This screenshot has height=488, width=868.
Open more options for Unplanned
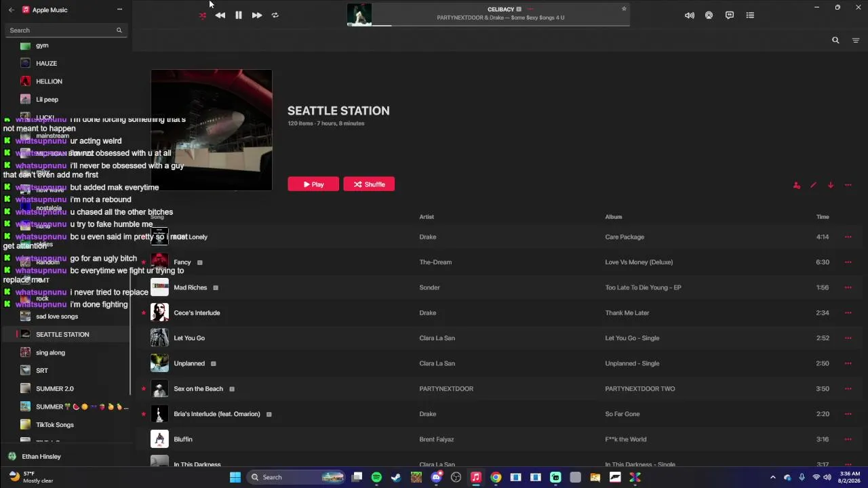(848, 363)
